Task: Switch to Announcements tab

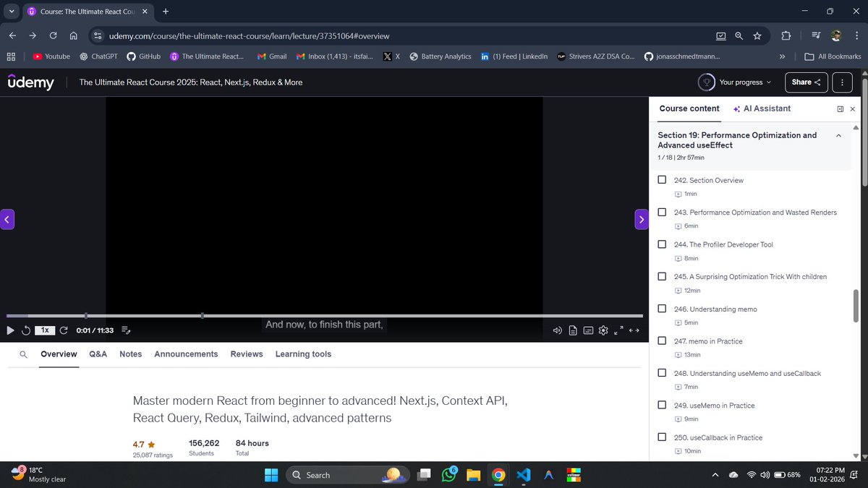Action: (186, 354)
